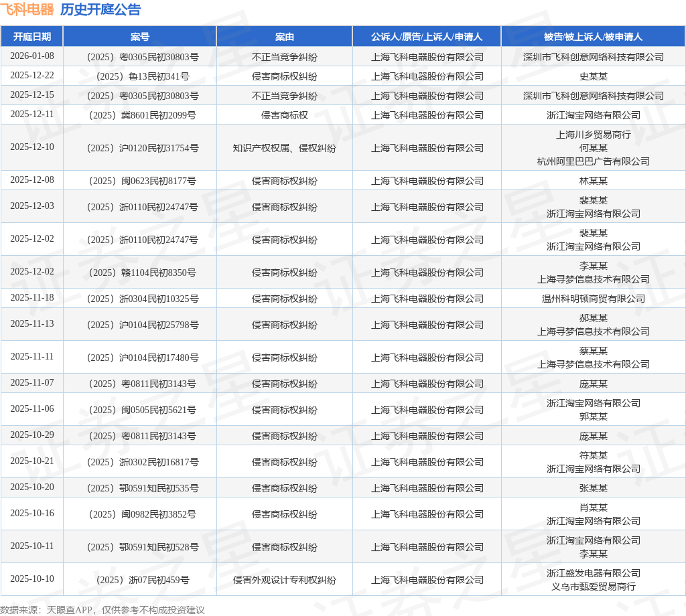
Task: Click the 数据来源 天眼查APP footer note
Action: pos(102,610)
